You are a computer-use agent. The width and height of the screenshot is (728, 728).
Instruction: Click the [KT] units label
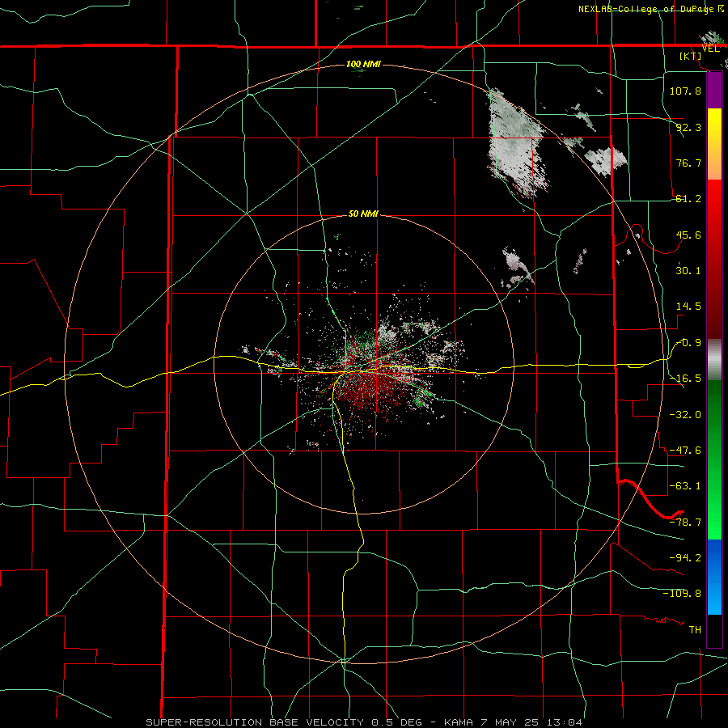point(691,56)
